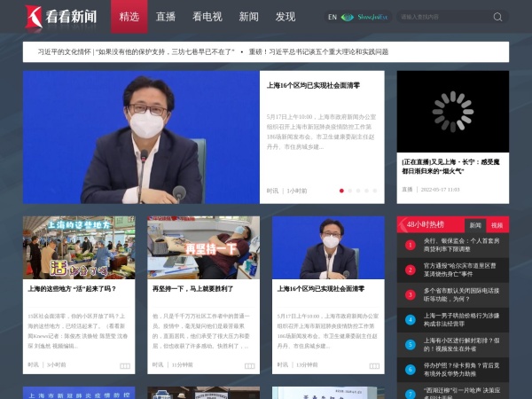Switch hot list to 新闻 tab
This screenshot has height=399, width=532.
pyautogui.click(x=476, y=225)
